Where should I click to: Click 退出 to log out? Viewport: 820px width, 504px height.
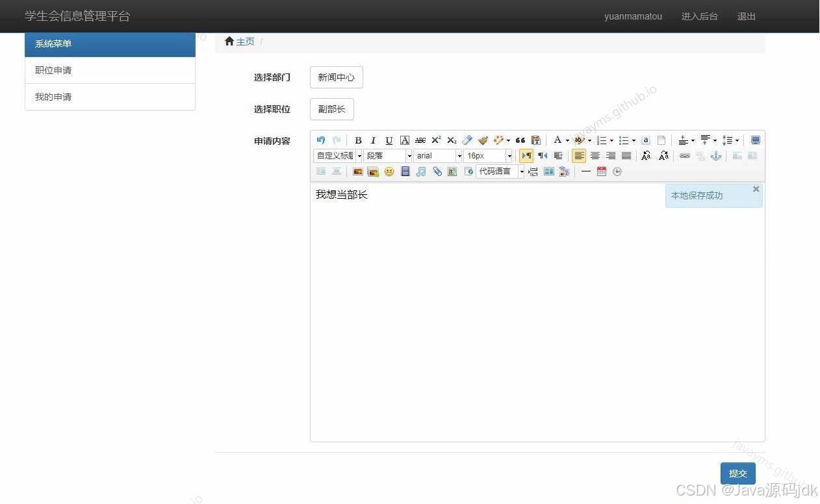coord(746,16)
